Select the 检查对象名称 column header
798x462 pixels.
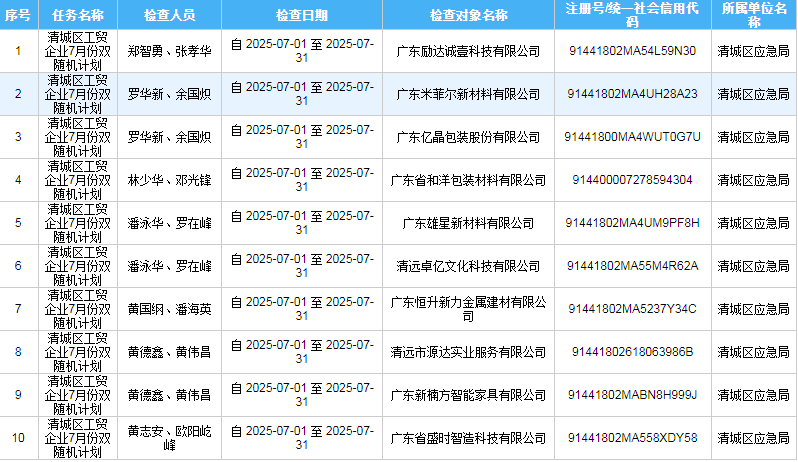468,15
